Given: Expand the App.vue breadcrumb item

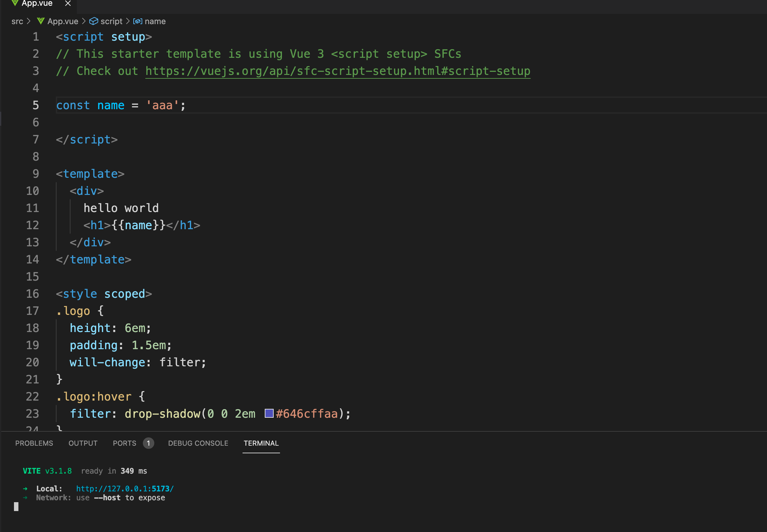Looking at the screenshot, I should 63,21.
